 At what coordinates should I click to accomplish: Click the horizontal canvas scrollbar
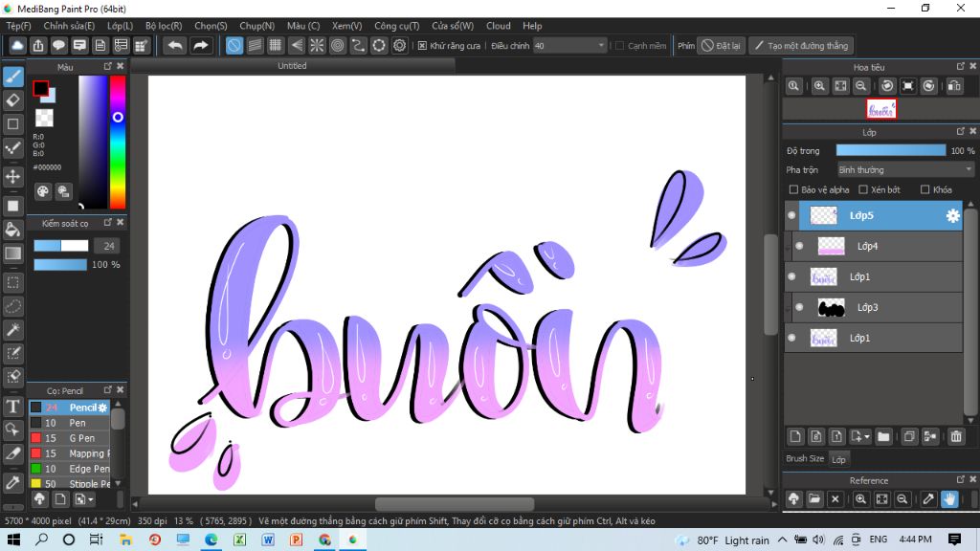coord(454,503)
